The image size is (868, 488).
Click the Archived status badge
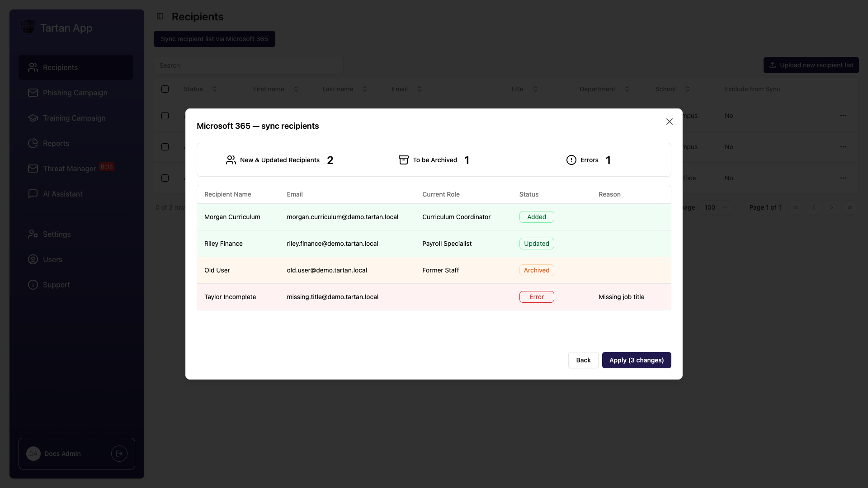click(x=537, y=270)
